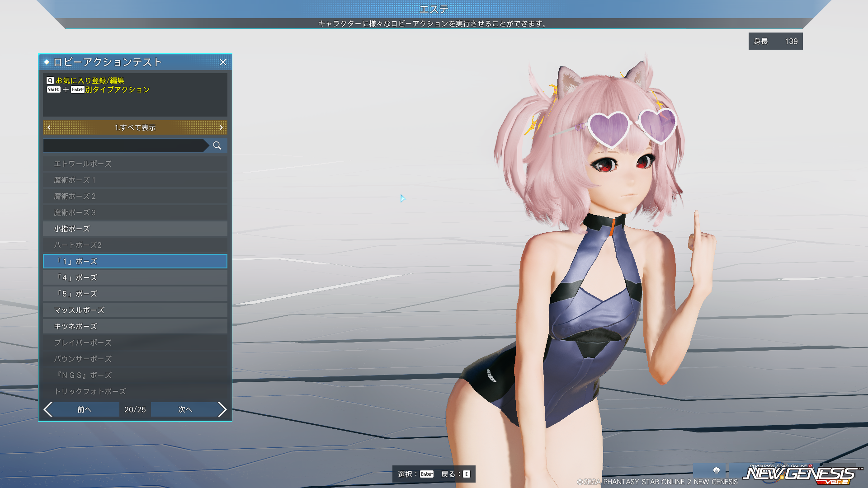This screenshot has height=488, width=868.
Task: Switch category with right arrow of 1.すべて表示
Action: click(221, 127)
